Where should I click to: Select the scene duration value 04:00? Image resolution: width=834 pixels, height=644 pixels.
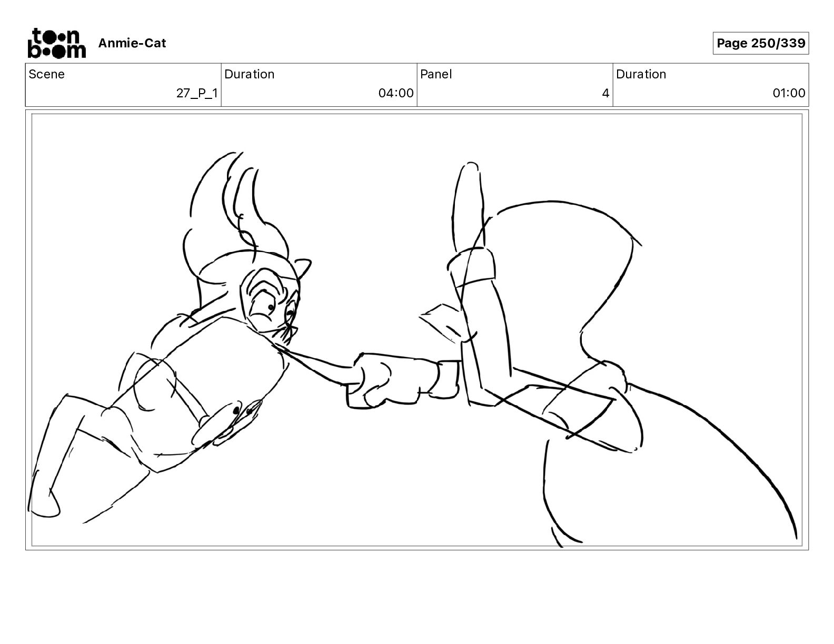point(396,93)
